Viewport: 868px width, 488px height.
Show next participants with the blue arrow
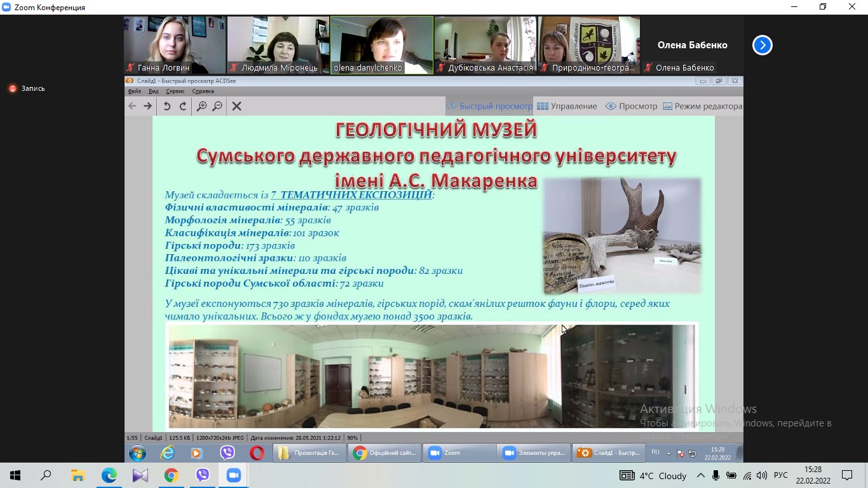tap(762, 45)
